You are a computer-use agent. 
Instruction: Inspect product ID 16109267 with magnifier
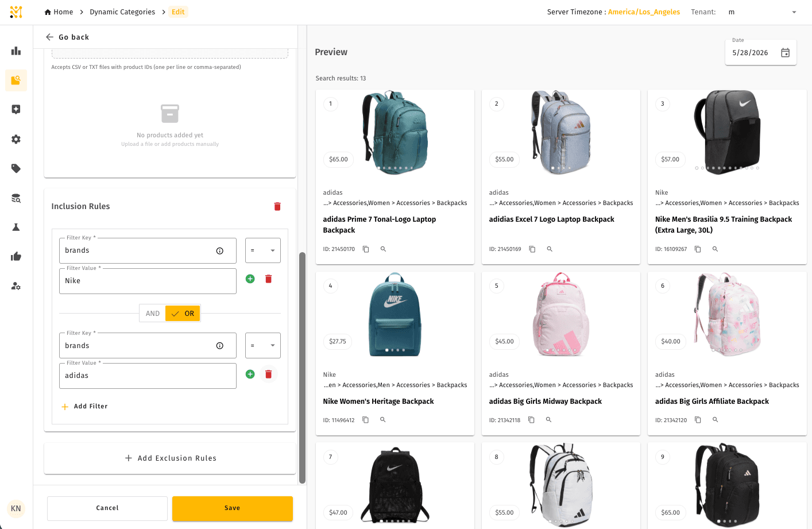715,249
